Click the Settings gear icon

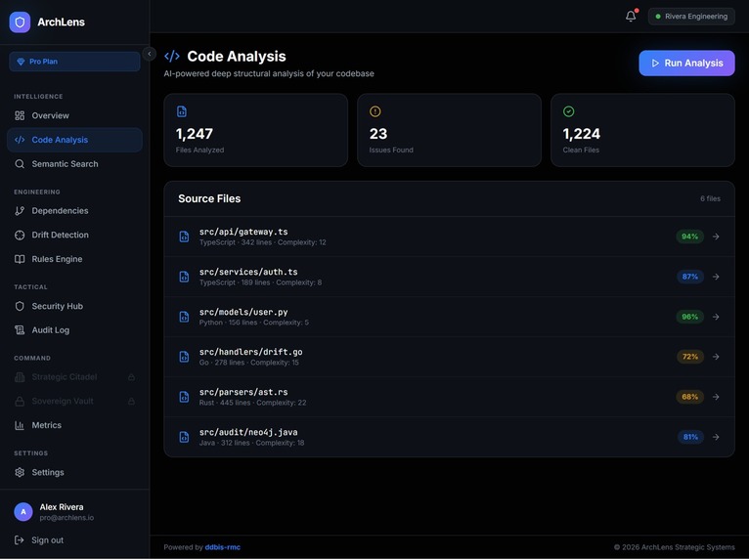click(20, 472)
